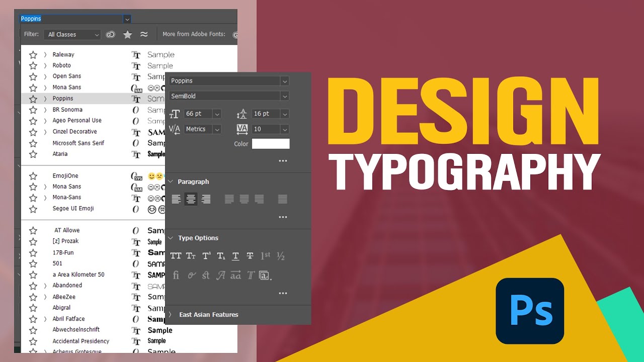The height and width of the screenshot is (362, 644).
Task: Choose the Abwechselnschrift font
Action: (76, 329)
